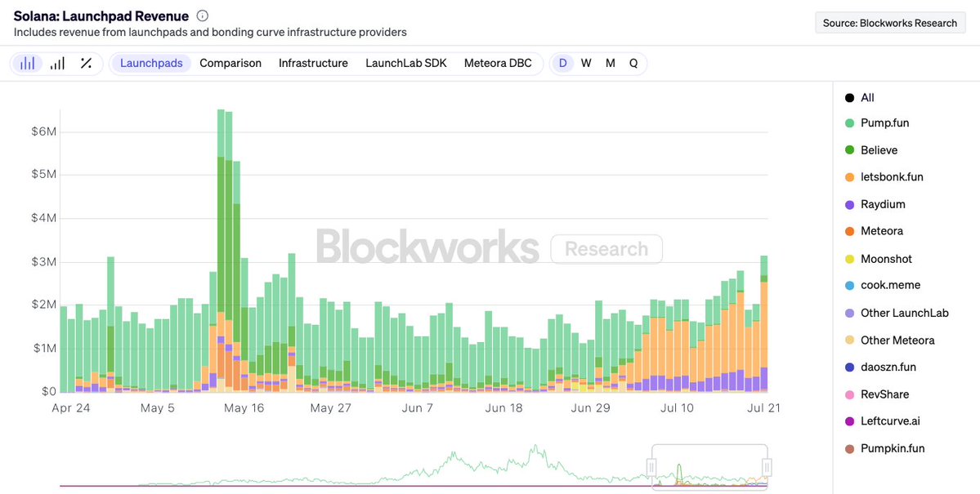Choose quarterly Q granularity

pyautogui.click(x=633, y=63)
